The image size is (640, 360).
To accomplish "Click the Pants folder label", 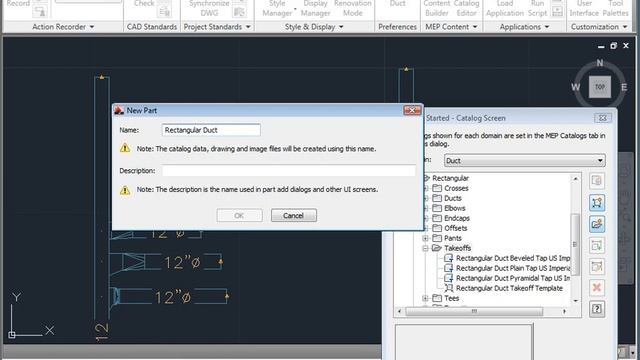I will [453, 238].
